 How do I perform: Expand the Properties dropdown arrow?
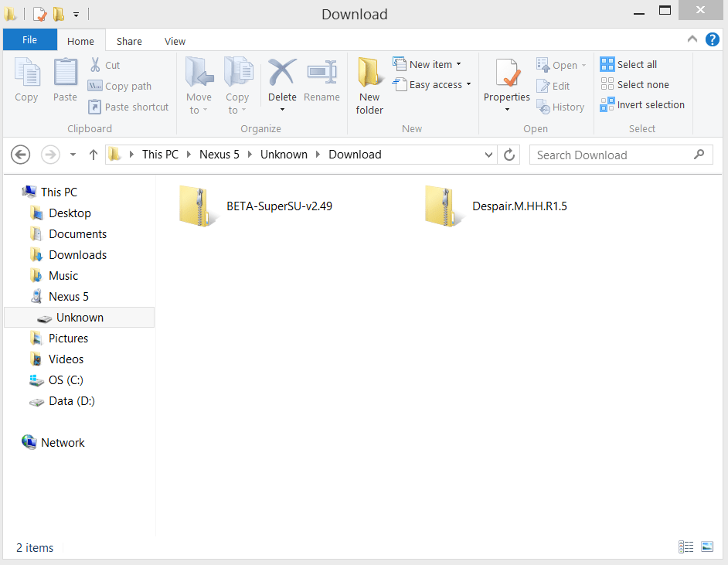point(507,110)
